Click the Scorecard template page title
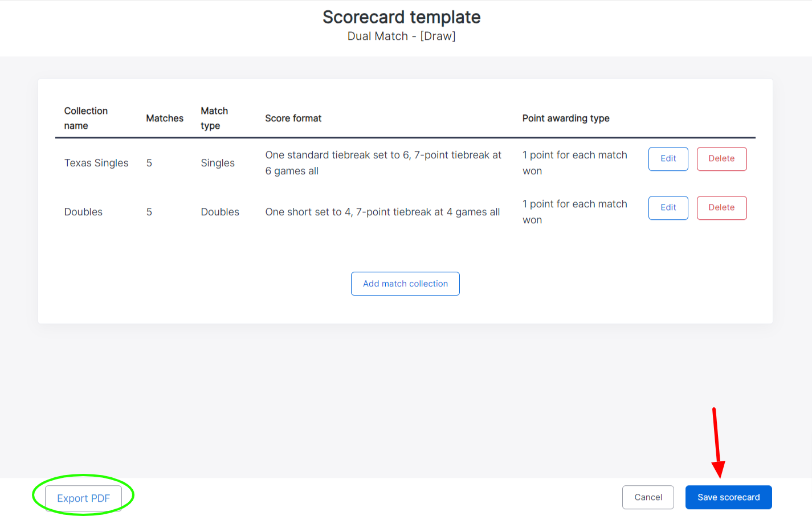This screenshot has height=516, width=812. pos(401,17)
